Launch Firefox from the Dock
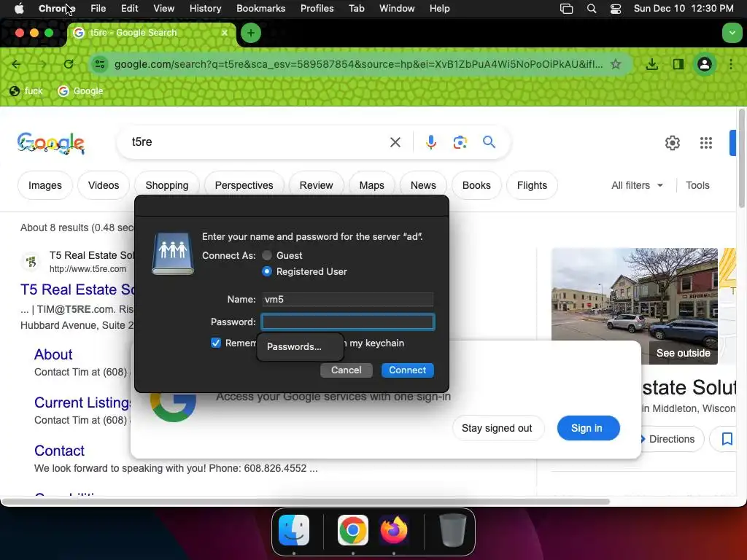Screen dimensions: 747x560 point(394,530)
